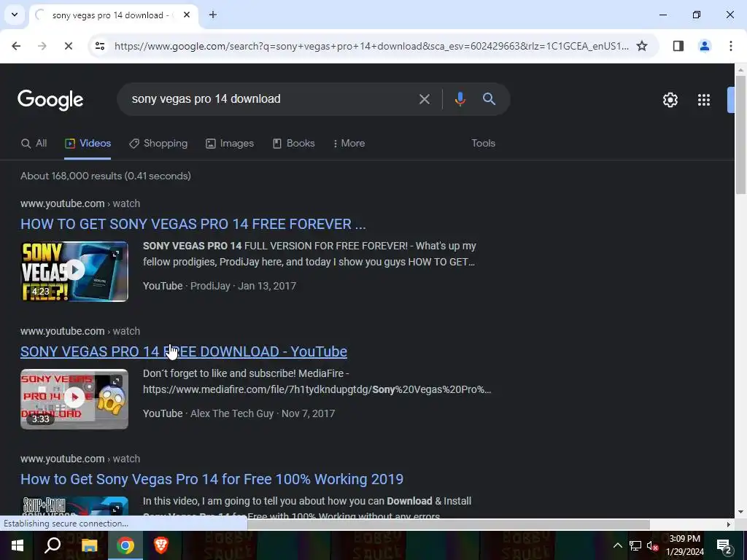
Task: Open the Chrome profile menu
Action: (705, 46)
